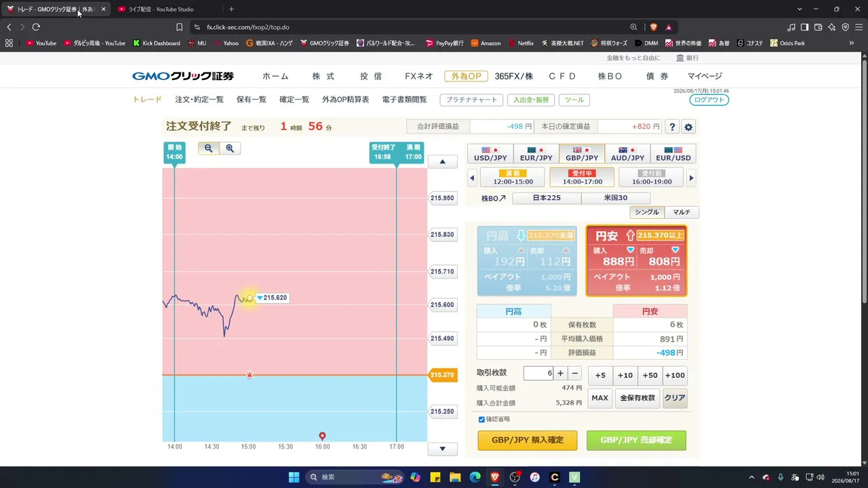Image resolution: width=868 pixels, height=488 pixels.
Task: Switch to AUD/JPY currency tab
Action: tap(627, 154)
